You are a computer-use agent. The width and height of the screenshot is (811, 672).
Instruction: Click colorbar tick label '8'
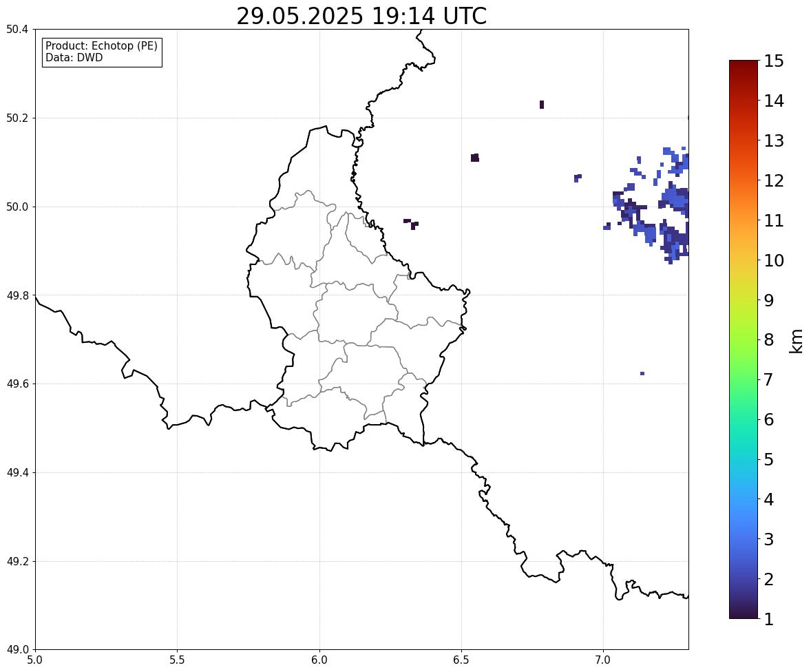point(769,340)
